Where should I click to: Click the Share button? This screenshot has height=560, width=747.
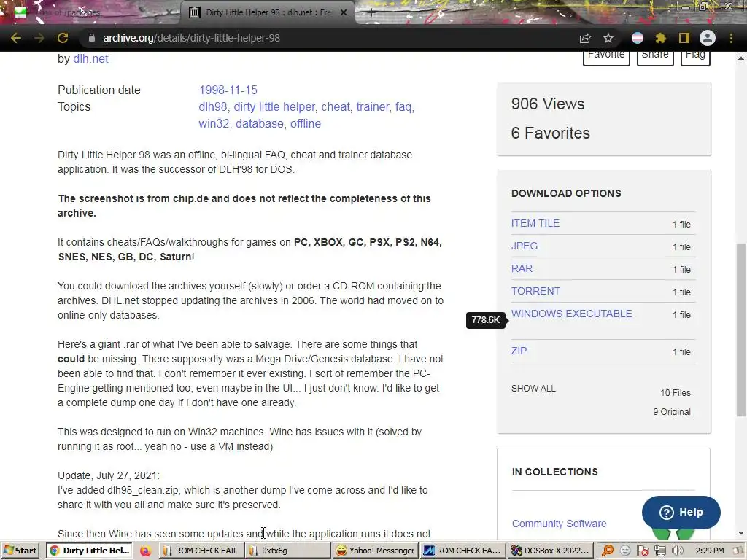point(655,57)
